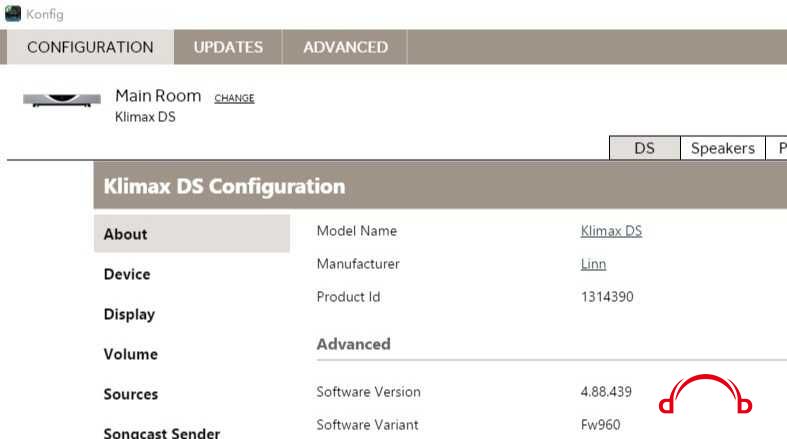Open the Linn manufacturer link
This screenshot has height=439, width=787.
(593, 264)
